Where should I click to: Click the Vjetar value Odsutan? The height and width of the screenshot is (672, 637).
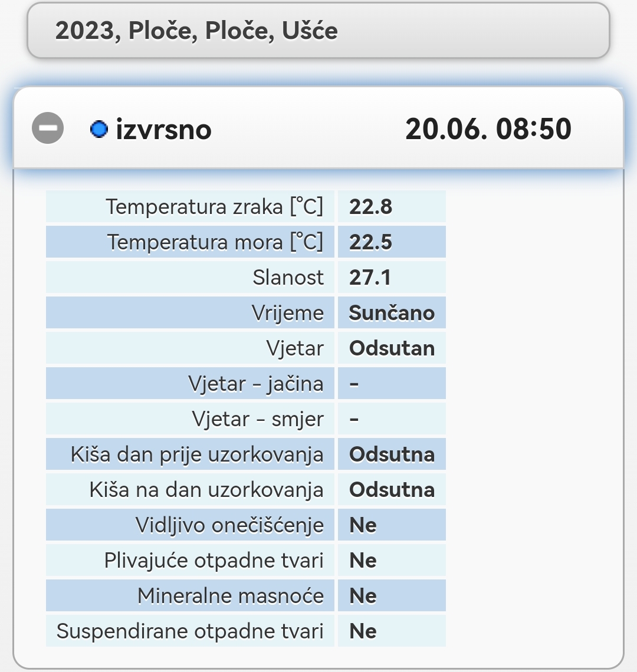(392, 348)
